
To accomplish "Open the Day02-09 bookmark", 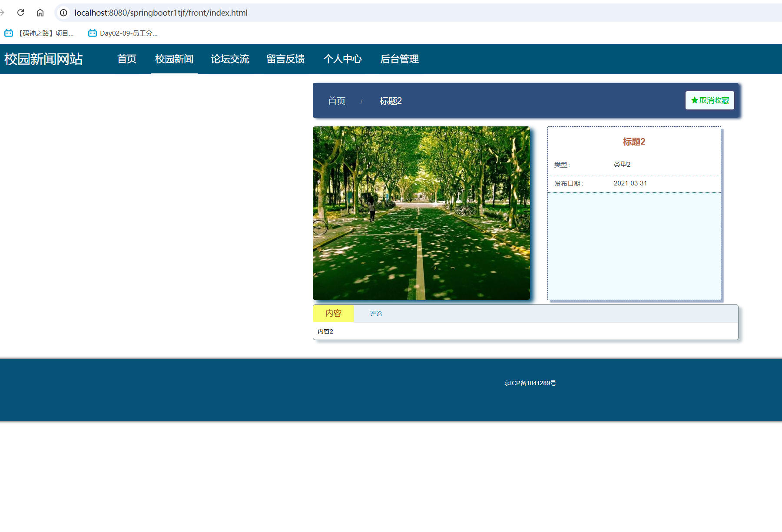I will click(x=123, y=33).
